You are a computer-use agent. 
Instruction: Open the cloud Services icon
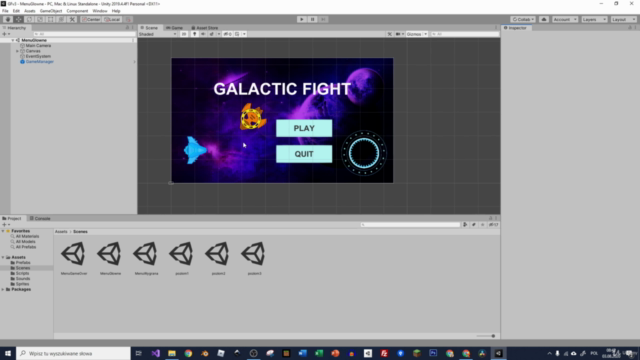544,19
